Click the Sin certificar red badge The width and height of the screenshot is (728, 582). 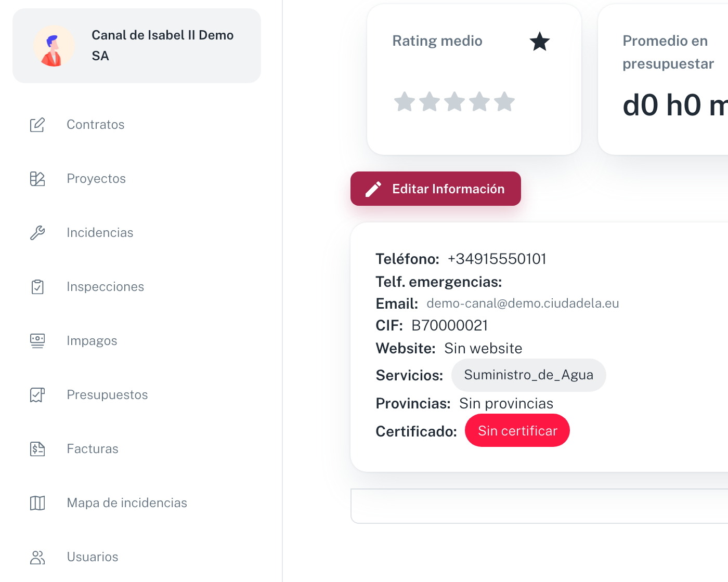517,430
